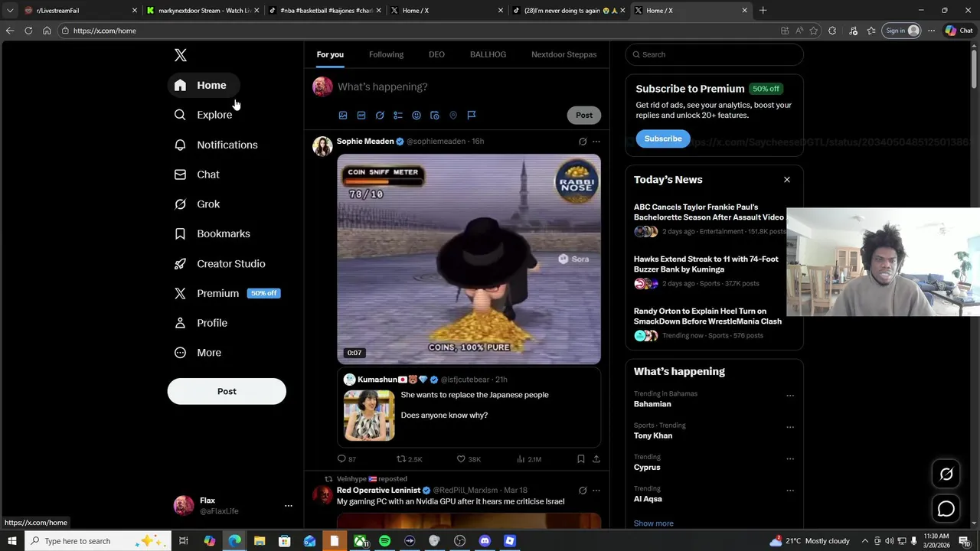
Task: Open options for Tony Khan trend
Action: (790, 427)
